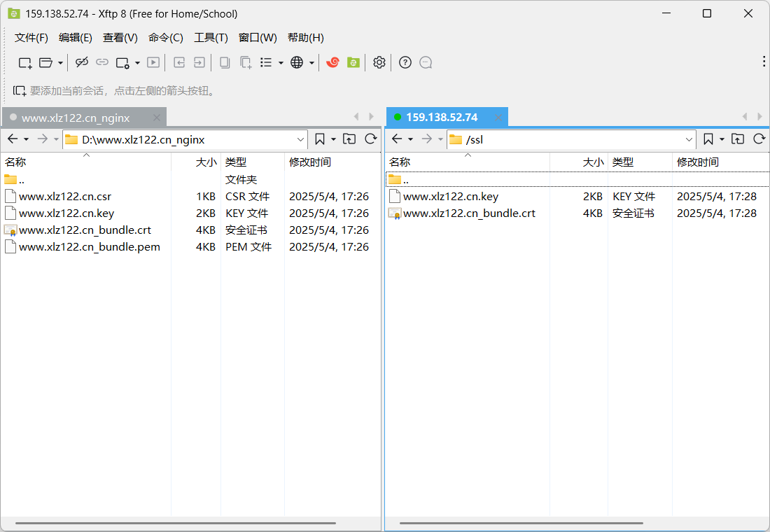Viewport: 770px width, 532px height.
Task: Click the local pane bookmark icon
Action: point(320,139)
